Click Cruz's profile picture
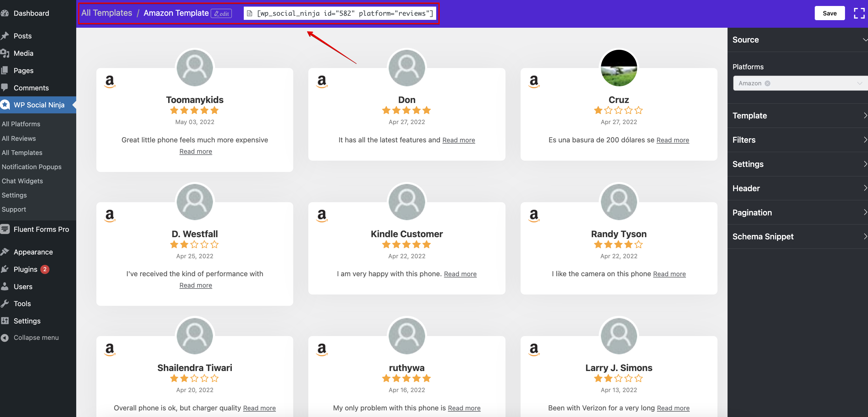868x417 pixels. click(619, 68)
